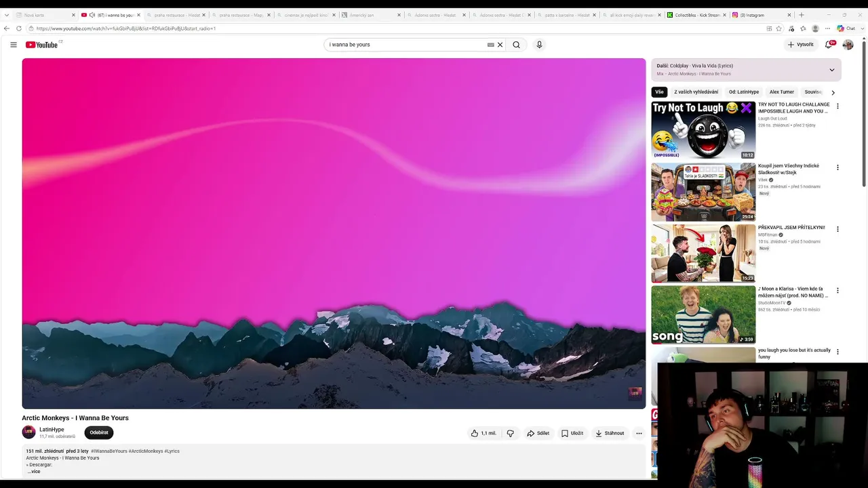
Task: Switch to the patta v barcelna tab
Action: (x=567, y=15)
